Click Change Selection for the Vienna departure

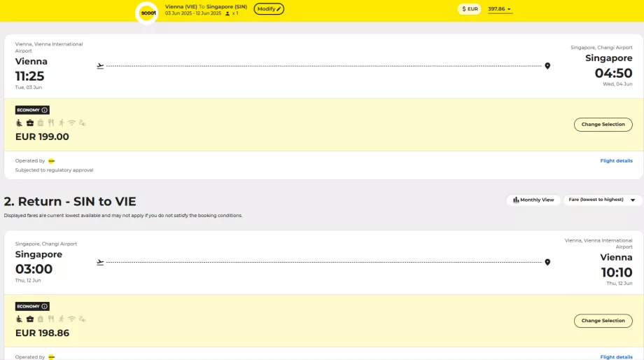pyautogui.click(x=603, y=125)
